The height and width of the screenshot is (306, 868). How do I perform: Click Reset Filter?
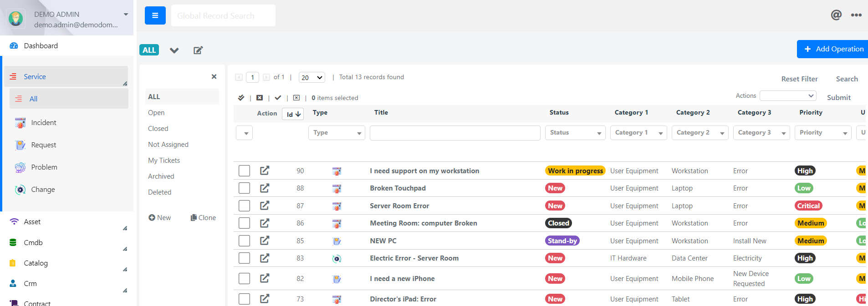pos(799,79)
